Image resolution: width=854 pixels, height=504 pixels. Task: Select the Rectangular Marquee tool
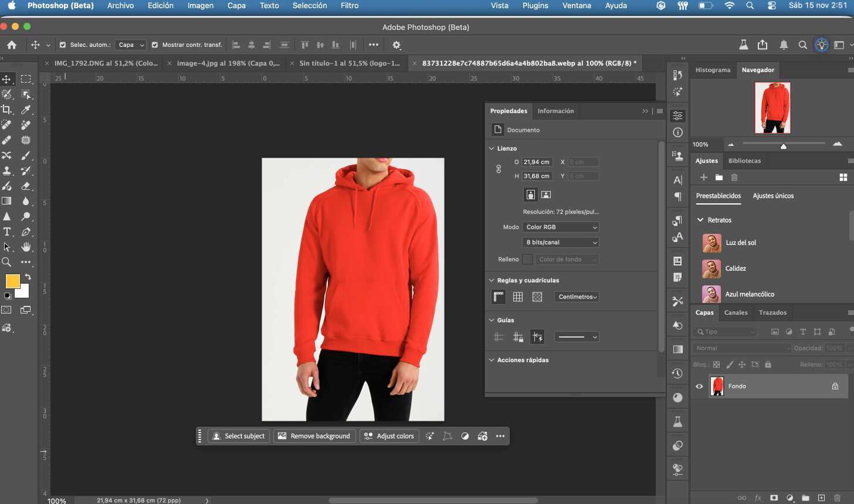click(x=26, y=79)
